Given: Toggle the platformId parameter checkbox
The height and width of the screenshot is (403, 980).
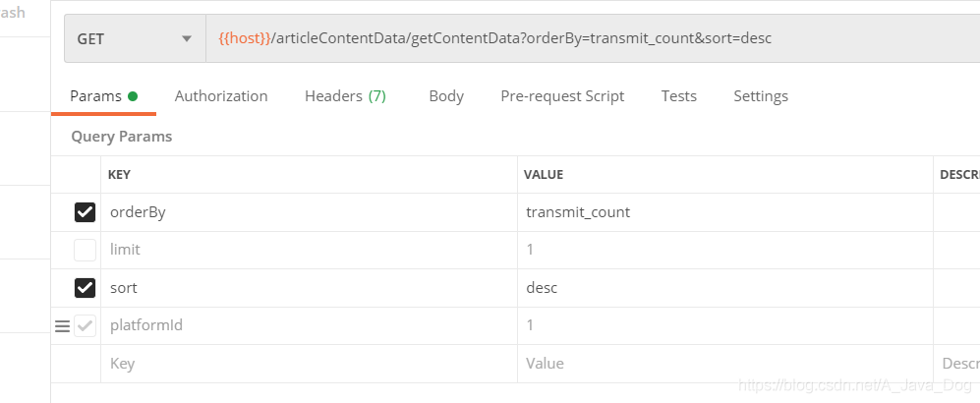Looking at the screenshot, I should point(86,325).
